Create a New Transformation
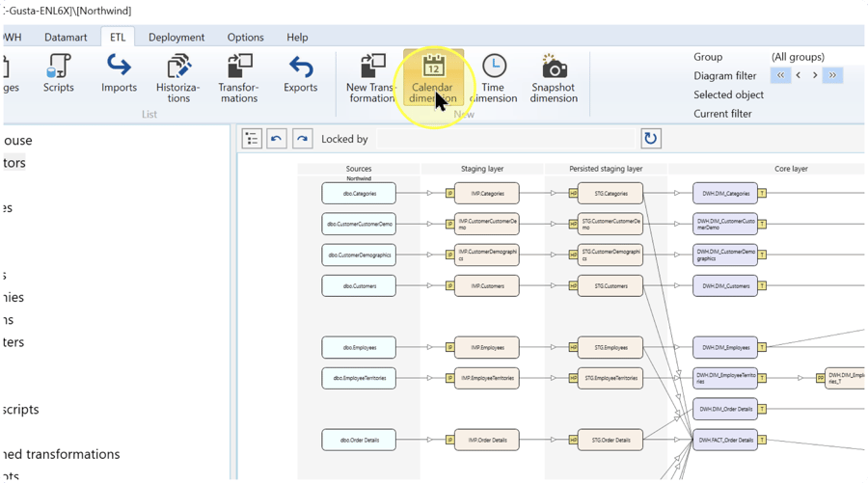 (x=371, y=78)
